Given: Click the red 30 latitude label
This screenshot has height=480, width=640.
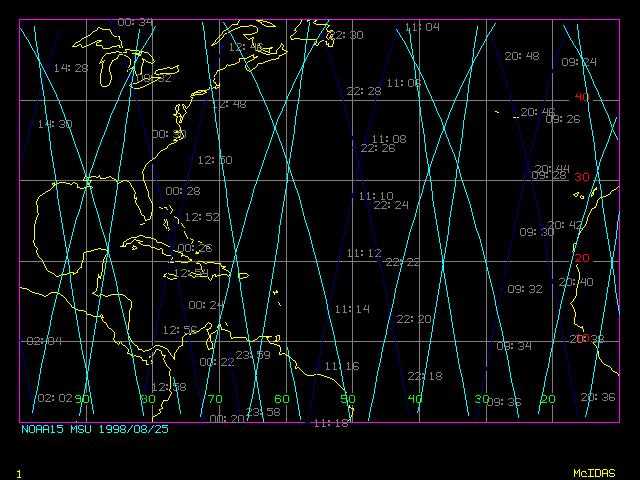Looking at the screenshot, I should [x=582, y=177].
